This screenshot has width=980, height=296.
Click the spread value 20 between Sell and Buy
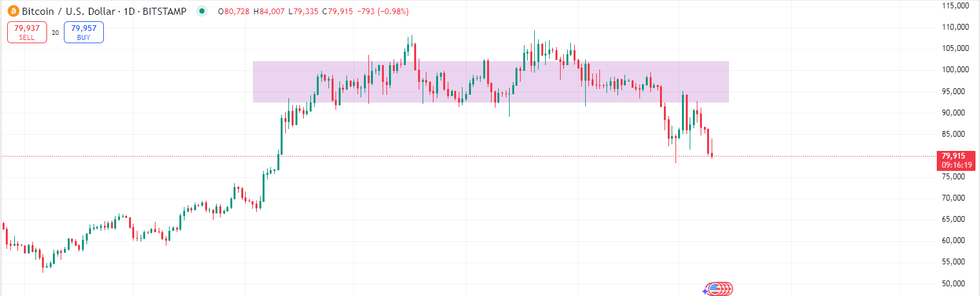[x=55, y=32]
